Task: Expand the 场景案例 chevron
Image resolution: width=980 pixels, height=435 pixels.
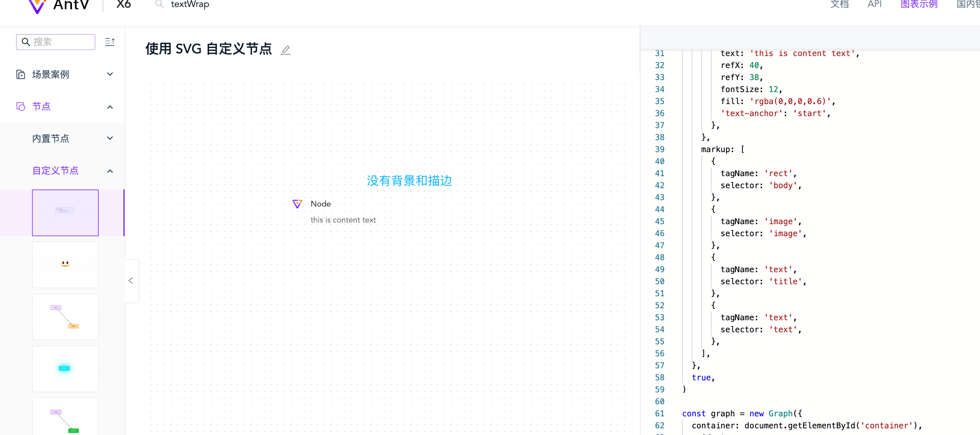Action: pyautogui.click(x=110, y=74)
